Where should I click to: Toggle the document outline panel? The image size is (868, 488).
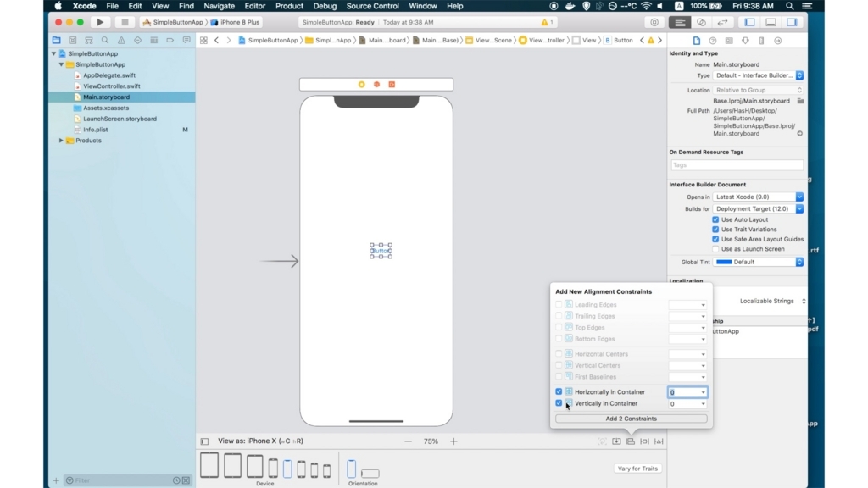[x=204, y=441]
